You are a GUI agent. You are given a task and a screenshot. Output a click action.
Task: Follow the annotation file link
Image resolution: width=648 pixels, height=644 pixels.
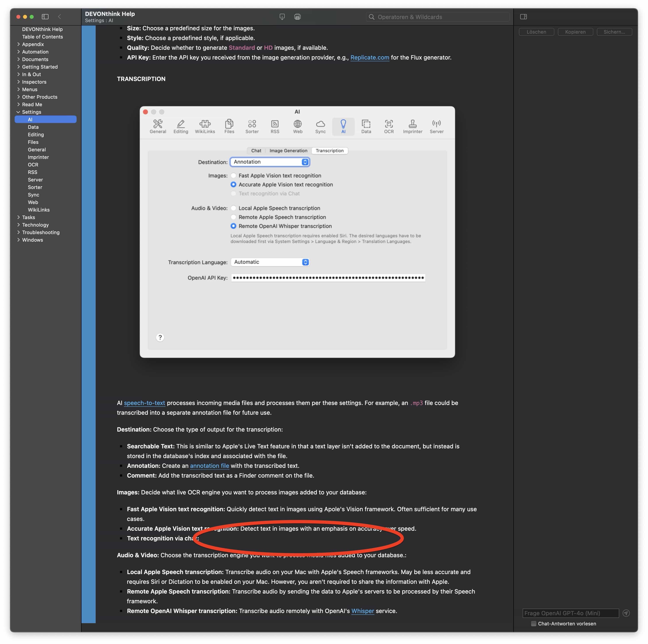click(x=210, y=466)
